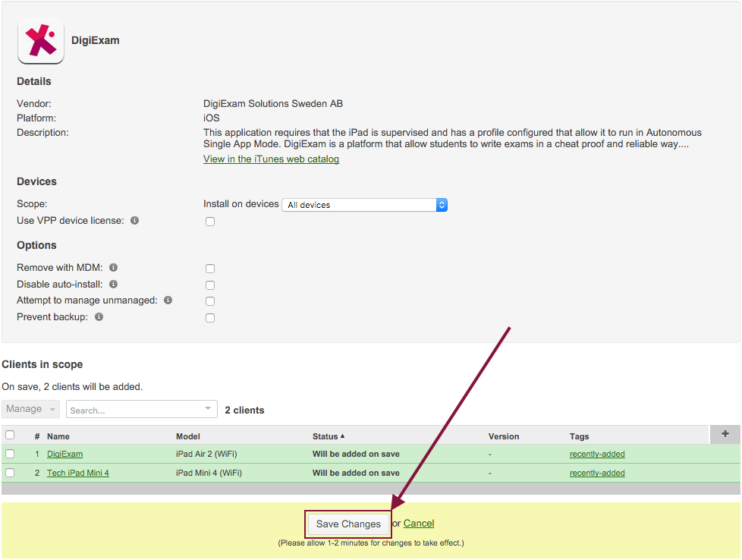Sort clients by Name column

[x=58, y=436]
